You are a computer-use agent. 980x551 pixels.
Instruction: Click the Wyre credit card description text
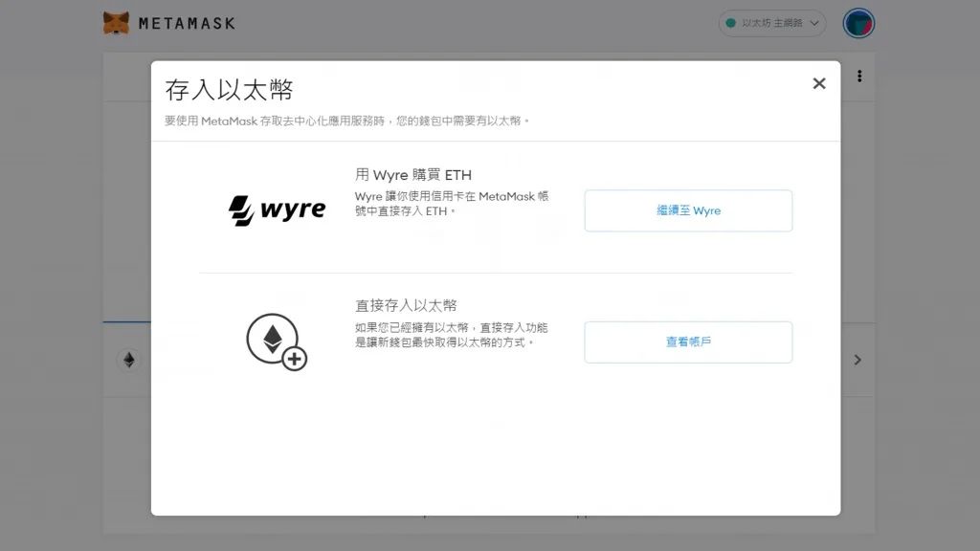[452, 204]
